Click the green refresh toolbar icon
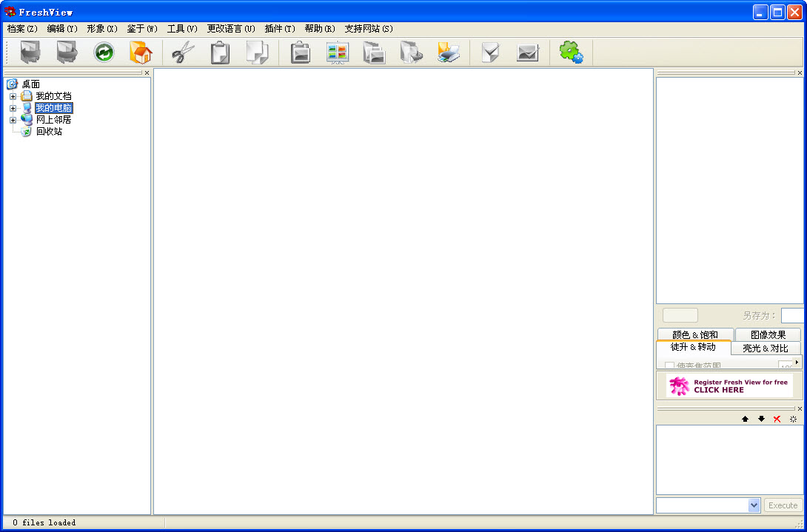 pos(104,53)
